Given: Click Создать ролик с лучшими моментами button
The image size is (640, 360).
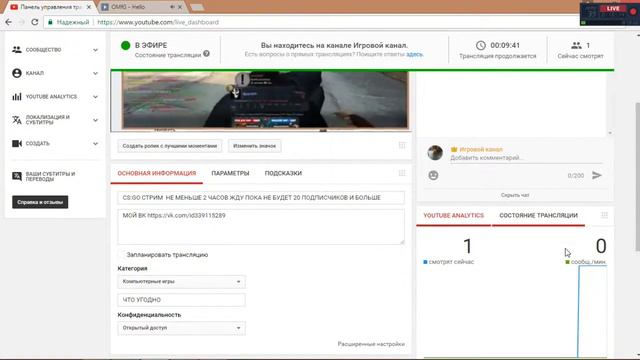Looking at the screenshot, I should pyautogui.click(x=170, y=146).
